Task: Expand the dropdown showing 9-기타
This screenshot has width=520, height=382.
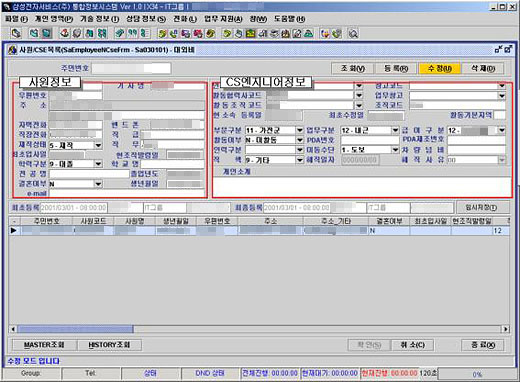Action: [300, 160]
